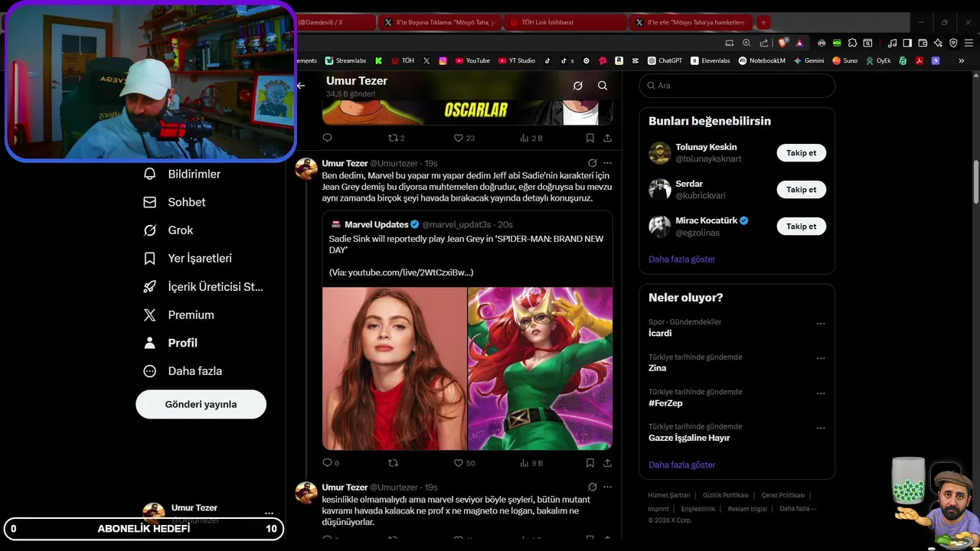
Task: Click Daha fazla göster under Neler oluyor
Action: [681, 465]
